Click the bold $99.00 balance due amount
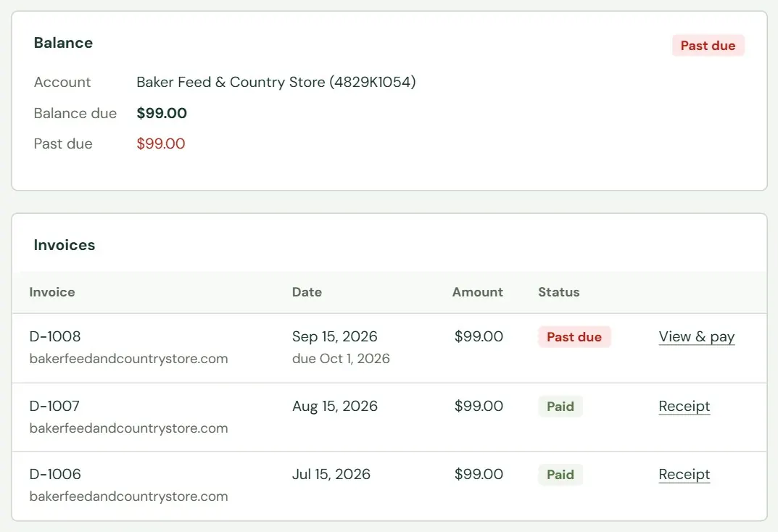The width and height of the screenshot is (778, 532). (x=162, y=113)
